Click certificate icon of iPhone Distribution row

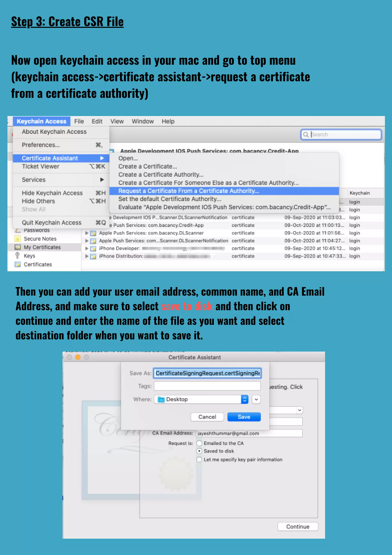93,257
